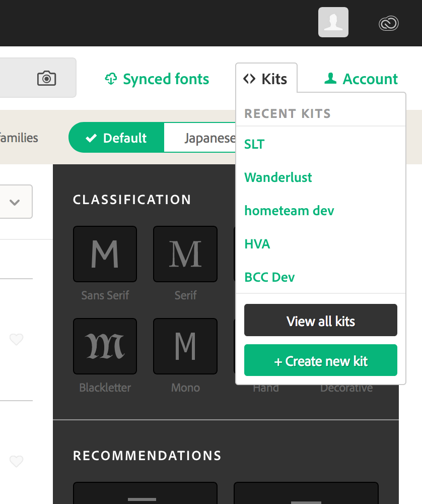This screenshot has width=422, height=504.
Task: Click the camera visual search icon
Action: [46, 78]
